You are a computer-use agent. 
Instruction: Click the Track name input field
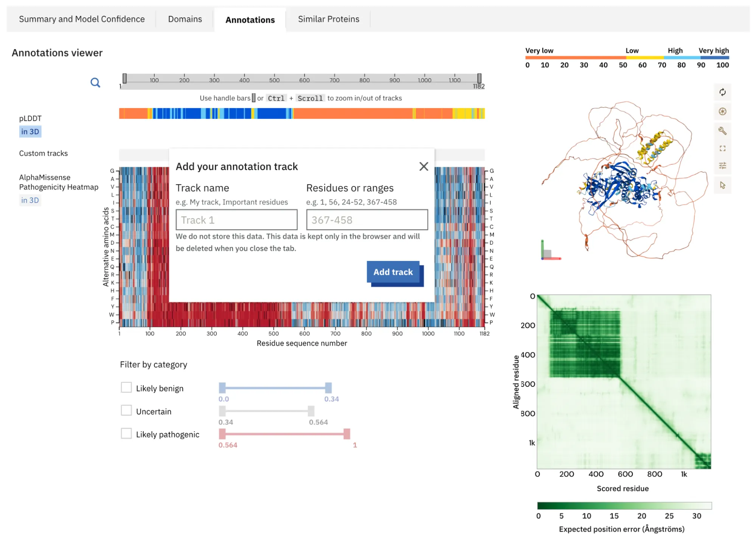[x=236, y=220]
